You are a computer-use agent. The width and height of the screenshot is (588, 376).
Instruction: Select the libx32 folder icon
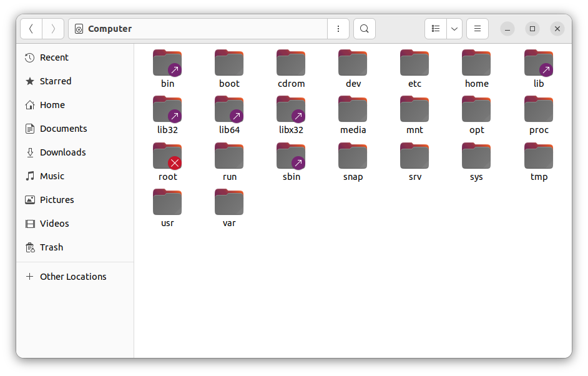pos(291,109)
